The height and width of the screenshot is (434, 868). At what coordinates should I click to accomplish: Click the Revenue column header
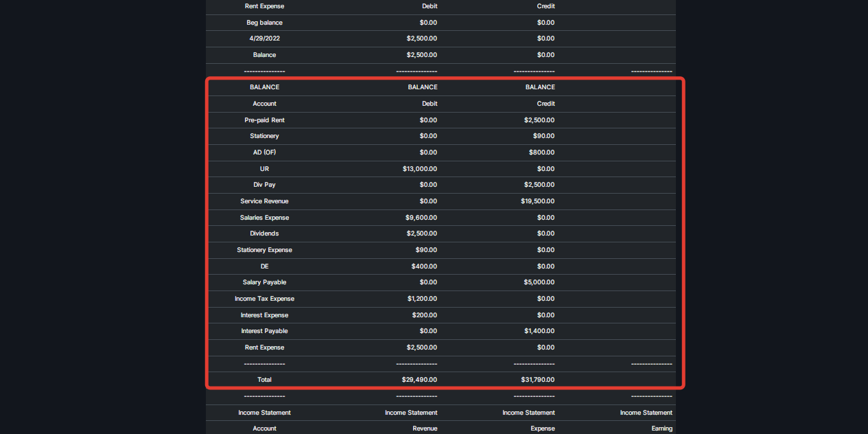[x=423, y=429]
